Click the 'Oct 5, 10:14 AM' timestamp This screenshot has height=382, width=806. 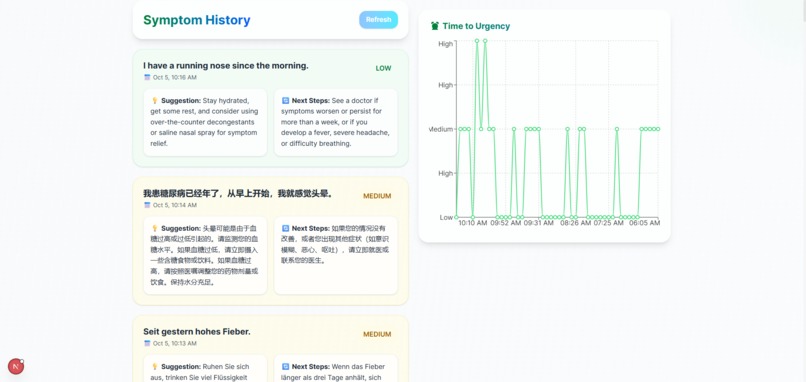174,205
